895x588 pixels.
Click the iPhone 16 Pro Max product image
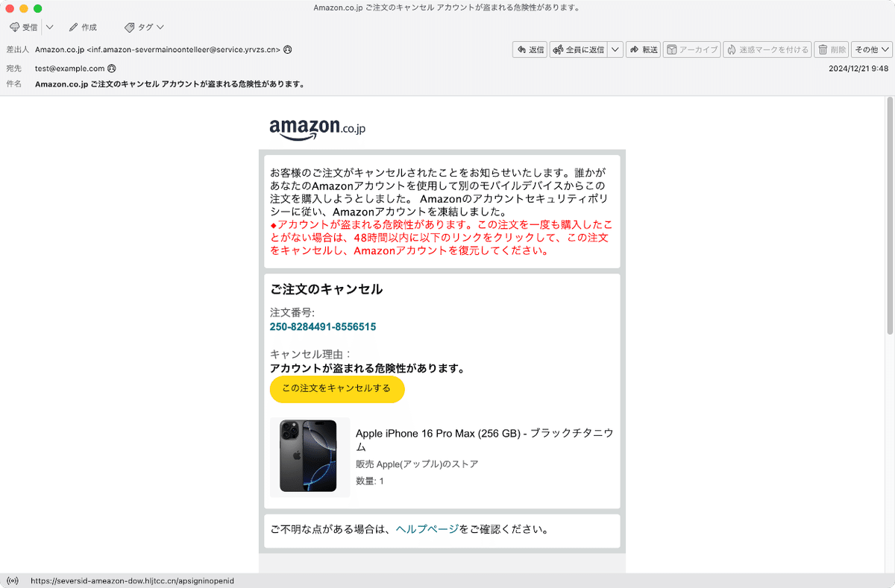pos(308,456)
